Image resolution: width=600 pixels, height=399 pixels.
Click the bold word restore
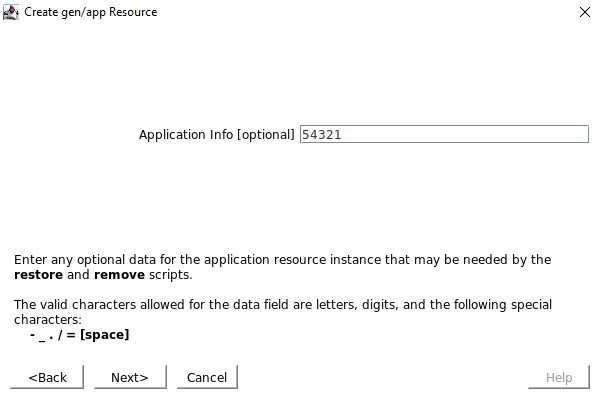[38, 275]
